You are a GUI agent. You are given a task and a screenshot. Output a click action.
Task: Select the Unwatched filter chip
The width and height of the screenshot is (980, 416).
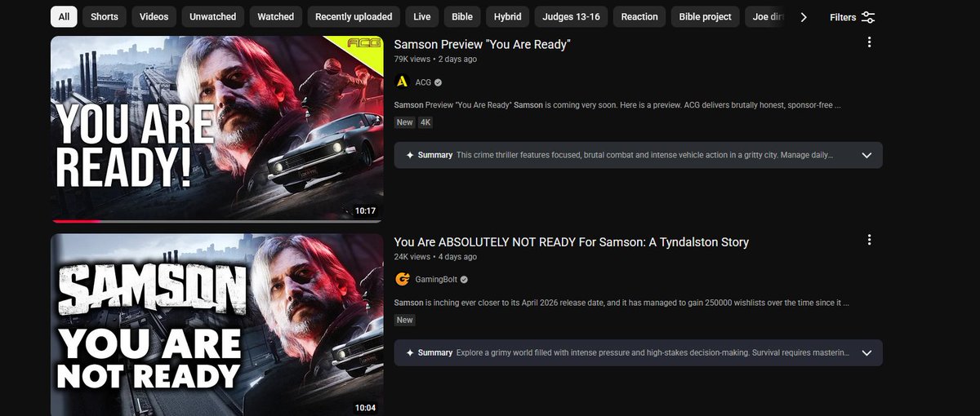(212, 16)
